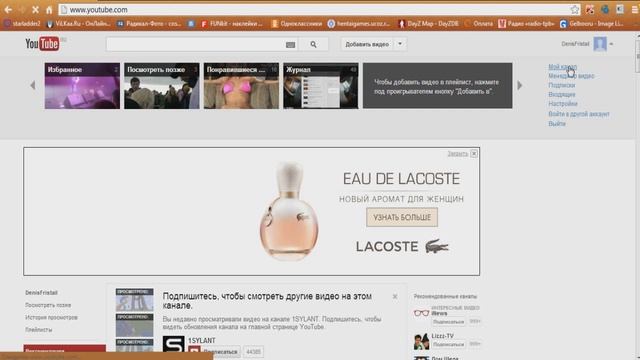The height and width of the screenshot is (360, 640).
Task: Open the Одноклассники bookmark
Action: (x=297, y=24)
